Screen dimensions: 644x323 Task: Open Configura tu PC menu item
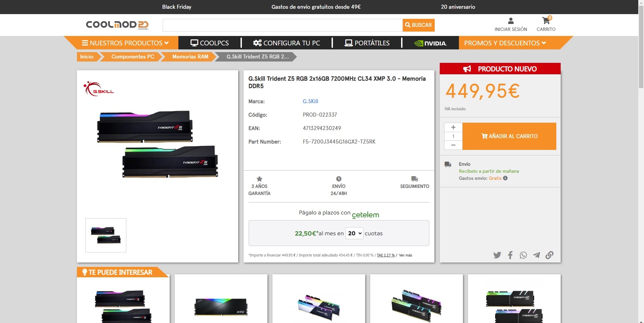[287, 43]
